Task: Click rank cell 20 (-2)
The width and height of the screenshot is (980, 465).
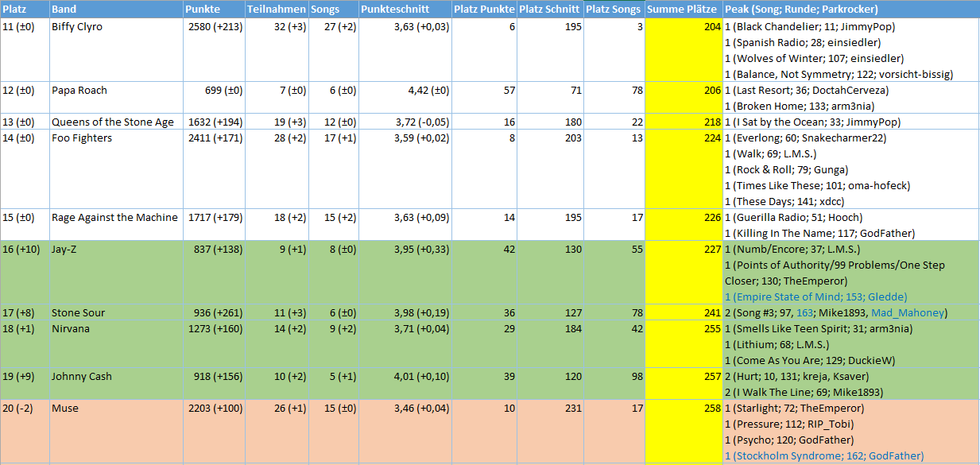Action: (24, 432)
